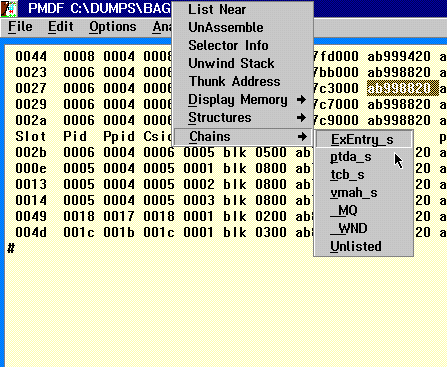Click the Slot column header
The image size is (447, 367).
pyautogui.click(x=31, y=136)
